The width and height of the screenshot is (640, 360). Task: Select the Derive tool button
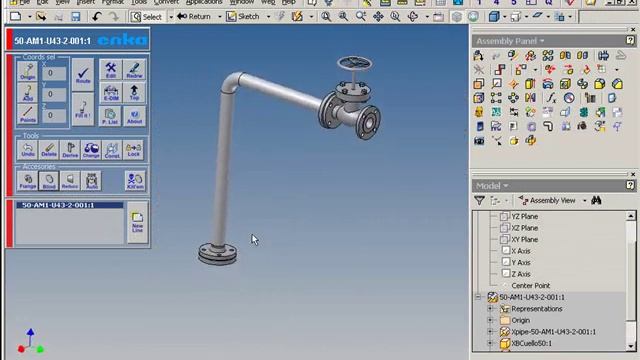(x=70, y=150)
